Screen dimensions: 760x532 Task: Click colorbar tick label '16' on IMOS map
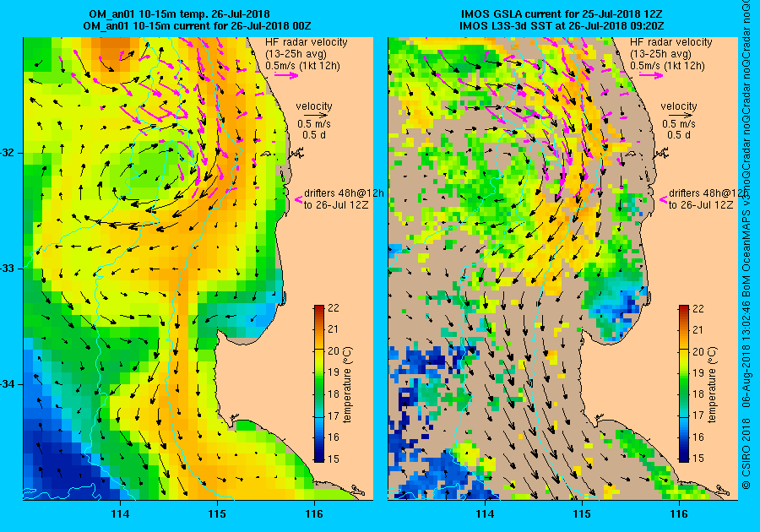698,437
